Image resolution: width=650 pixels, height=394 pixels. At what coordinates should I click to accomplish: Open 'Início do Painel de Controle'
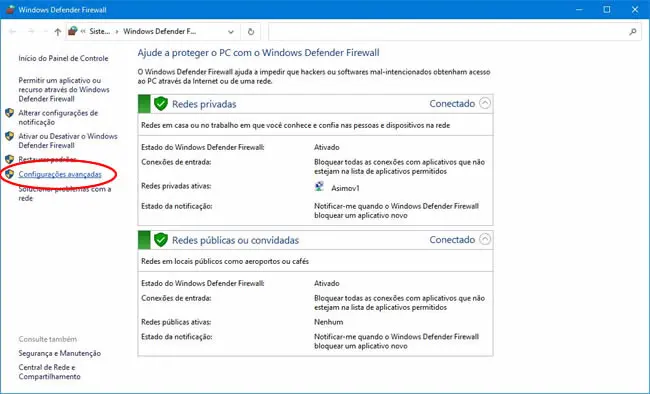pos(63,58)
